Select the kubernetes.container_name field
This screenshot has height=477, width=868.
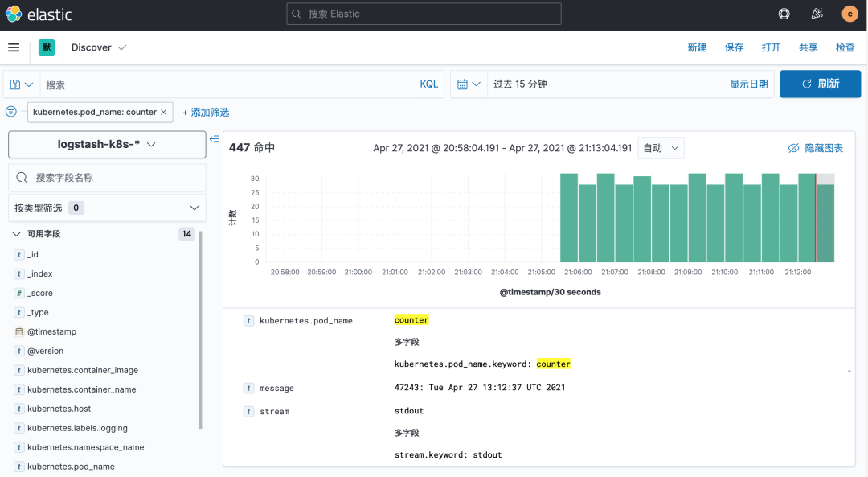click(81, 389)
